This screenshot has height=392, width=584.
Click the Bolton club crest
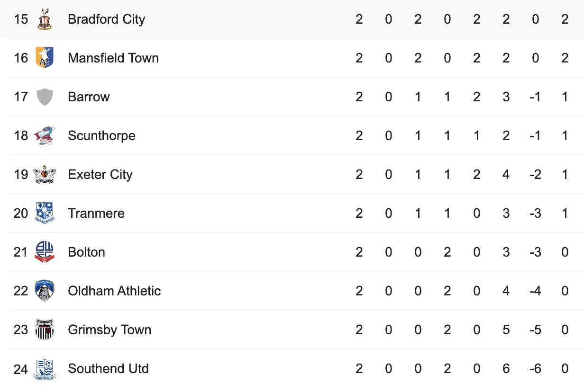tap(45, 252)
